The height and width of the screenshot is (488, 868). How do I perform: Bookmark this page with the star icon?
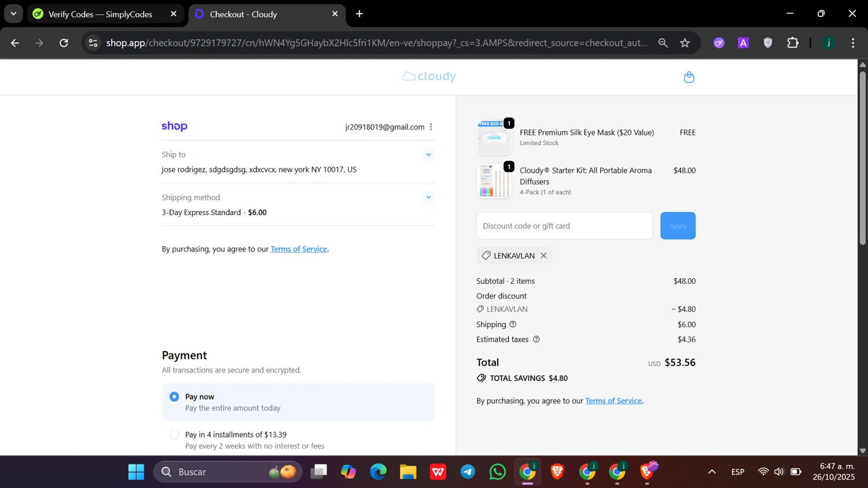pos(685,43)
